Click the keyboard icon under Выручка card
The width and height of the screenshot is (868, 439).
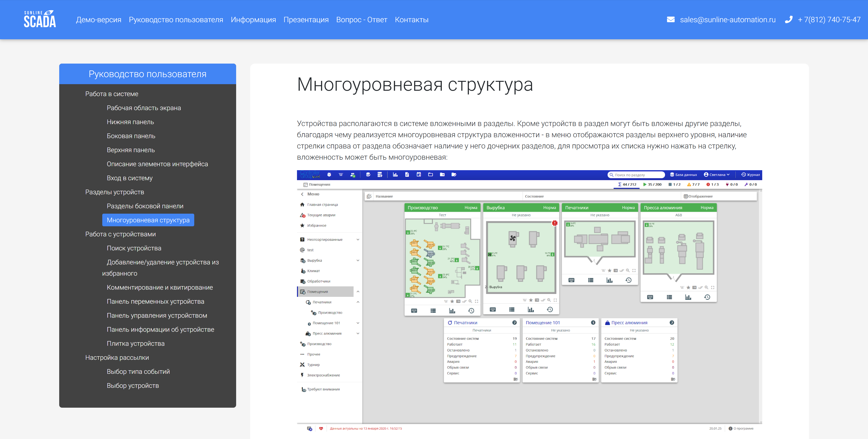[493, 309]
